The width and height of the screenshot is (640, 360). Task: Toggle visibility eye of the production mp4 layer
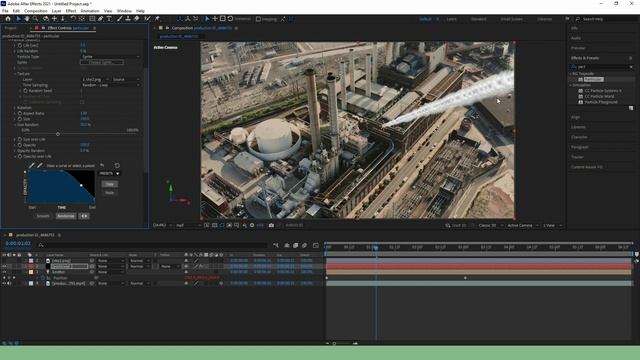[x=4, y=283]
